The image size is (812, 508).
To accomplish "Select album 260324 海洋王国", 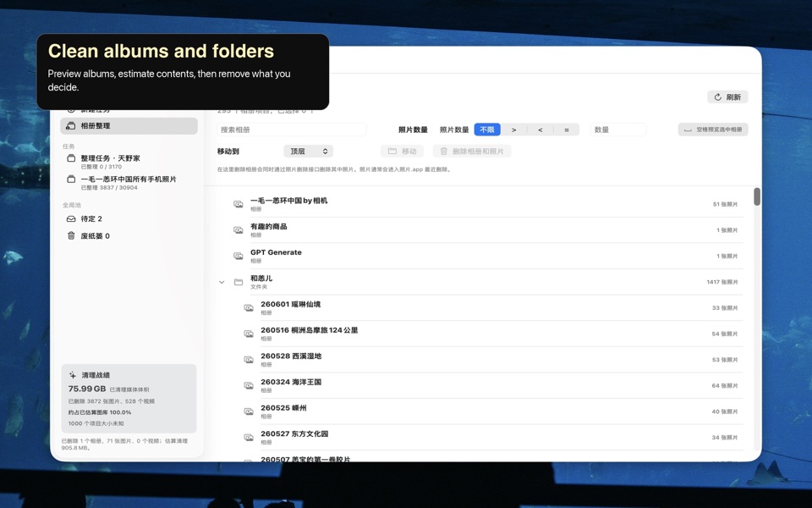I will 480,386.
